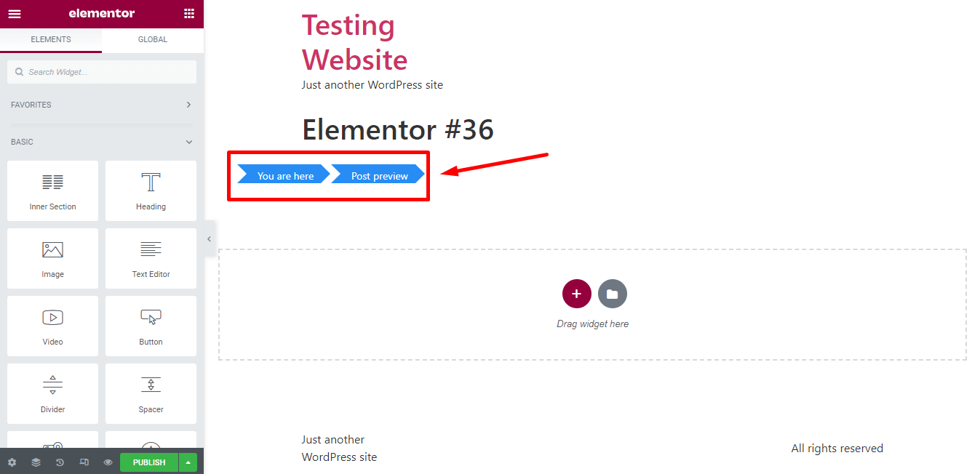The image size is (980, 474).
Task: Select the Video widget
Action: click(52, 326)
